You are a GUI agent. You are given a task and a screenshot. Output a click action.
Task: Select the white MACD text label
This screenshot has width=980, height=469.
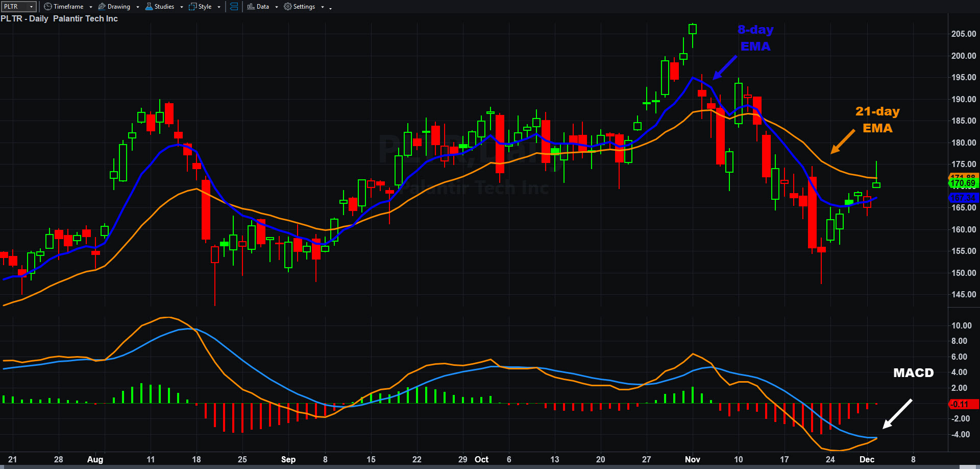(913, 373)
